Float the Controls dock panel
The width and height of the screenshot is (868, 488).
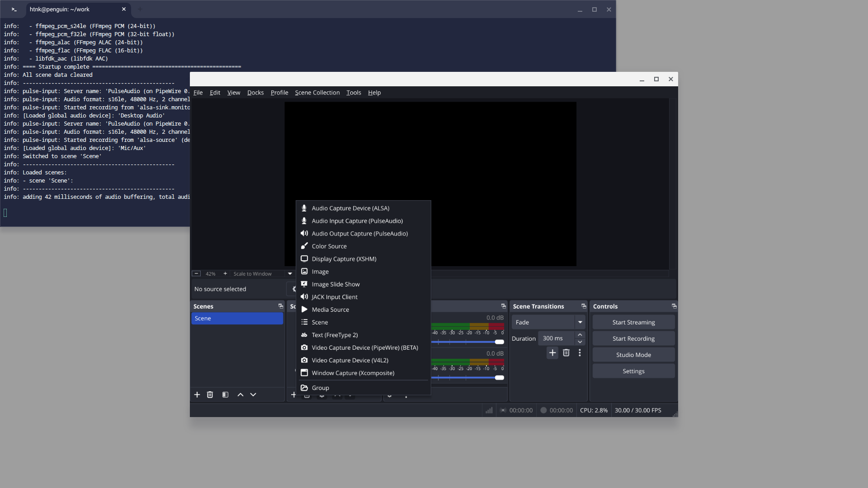(674, 306)
